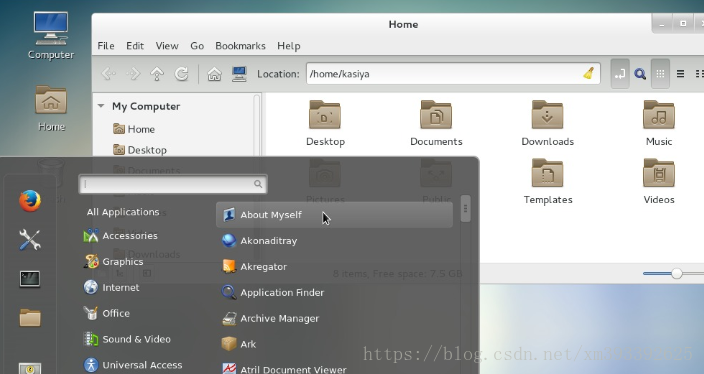This screenshot has width=704, height=374.
Task: Click the search magnifier in file manager toolbar
Action: [x=640, y=74]
